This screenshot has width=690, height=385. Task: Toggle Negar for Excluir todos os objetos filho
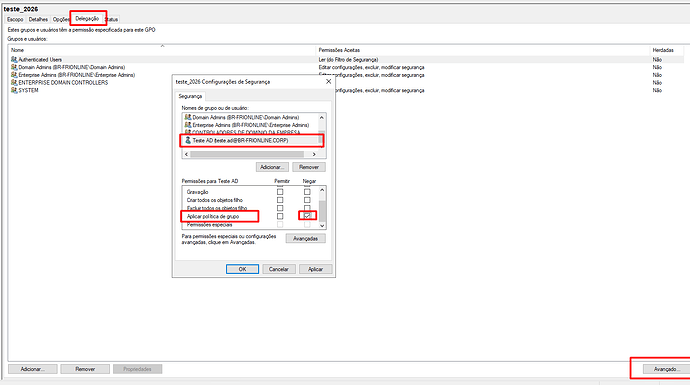point(307,208)
